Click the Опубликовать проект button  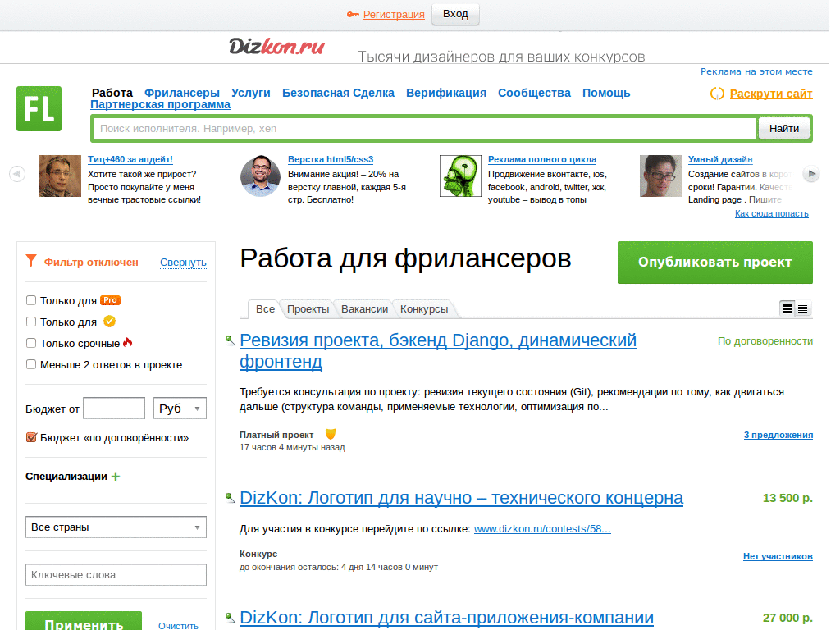click(714, 262)
